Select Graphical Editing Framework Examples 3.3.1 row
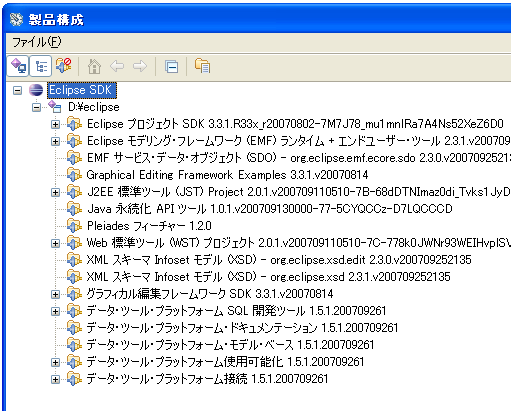 (x=227, y=175)
